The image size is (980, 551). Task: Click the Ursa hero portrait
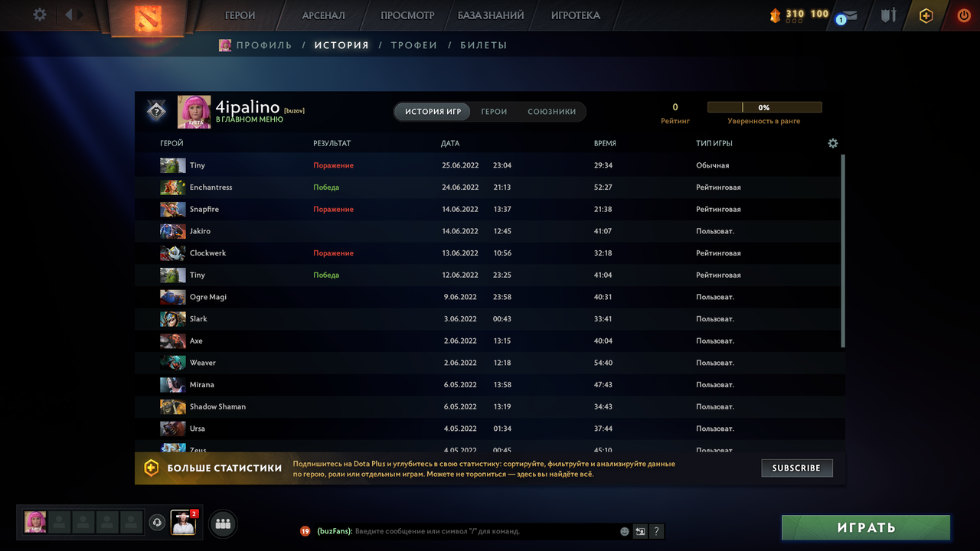tap(173, 429)
